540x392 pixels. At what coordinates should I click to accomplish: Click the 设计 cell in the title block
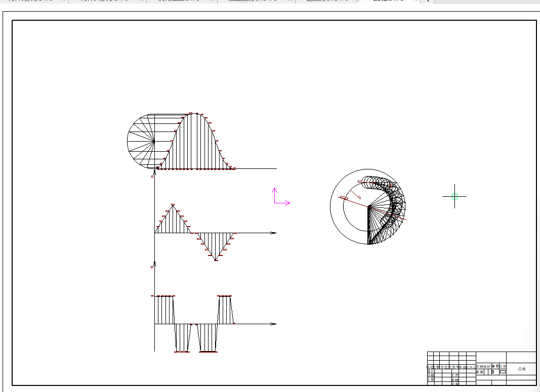point(431,371)
